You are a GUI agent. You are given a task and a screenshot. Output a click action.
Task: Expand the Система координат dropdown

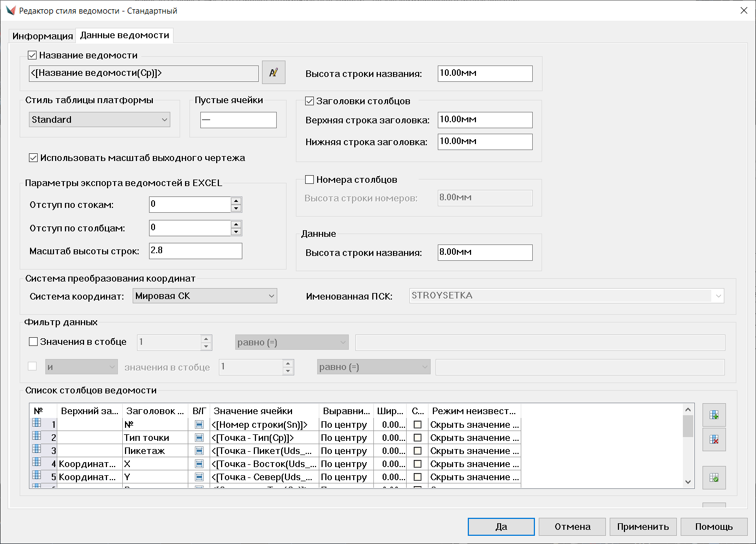pyautogui.click(x=205, y=296)
